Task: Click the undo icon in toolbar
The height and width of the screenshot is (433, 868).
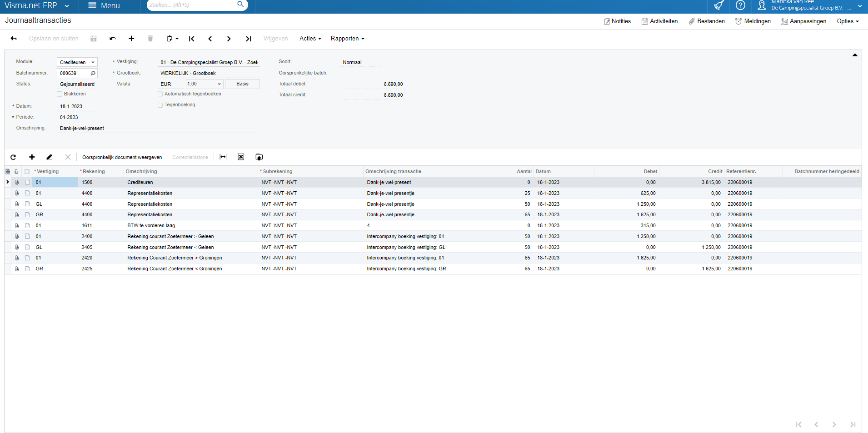Action: pyautogui.click(x=113, y=39)
